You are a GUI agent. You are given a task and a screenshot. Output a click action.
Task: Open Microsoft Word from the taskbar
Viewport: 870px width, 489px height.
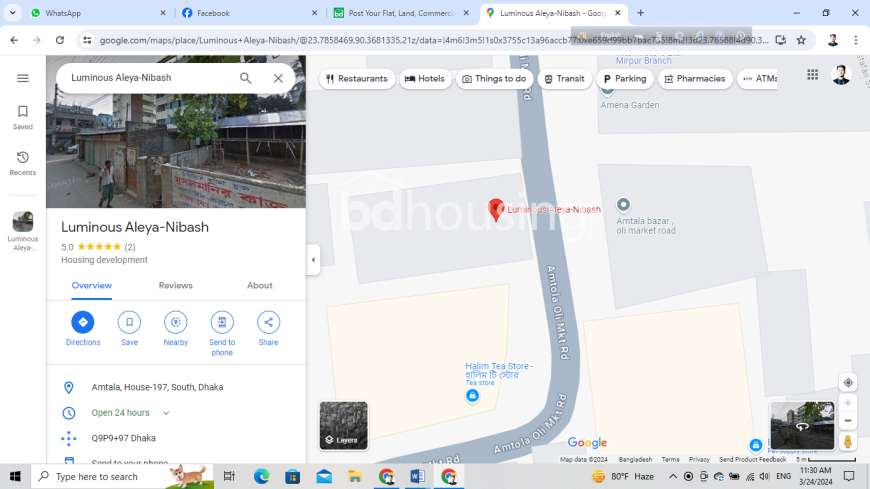[417, 476]
